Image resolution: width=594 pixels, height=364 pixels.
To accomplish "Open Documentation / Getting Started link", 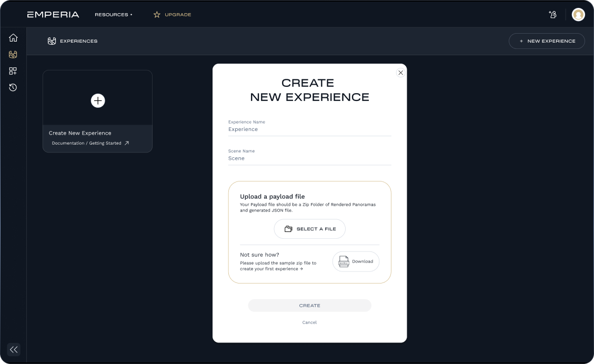I will [x=90, y=143].
